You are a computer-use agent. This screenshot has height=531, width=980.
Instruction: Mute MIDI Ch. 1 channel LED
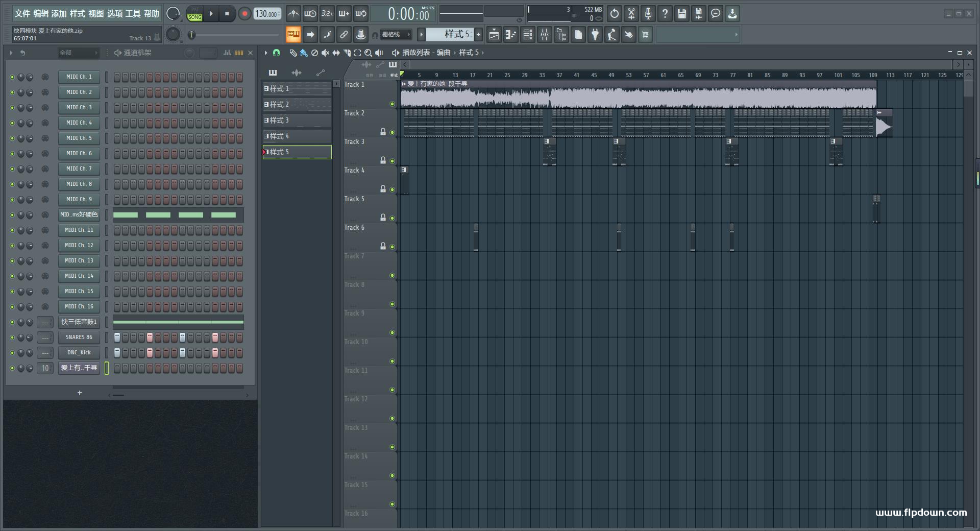pyautogui.click(x=12, y=77)
